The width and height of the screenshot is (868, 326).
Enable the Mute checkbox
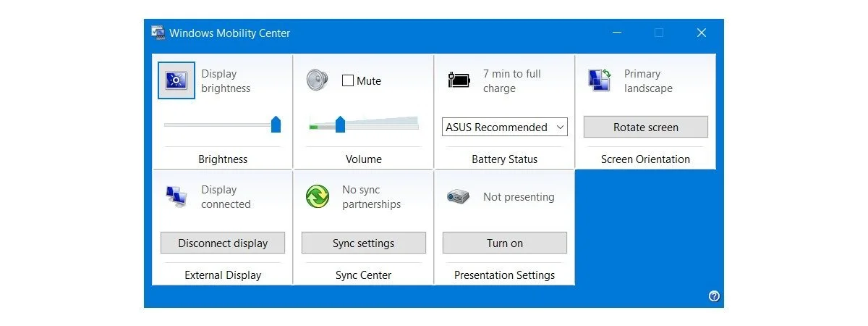(x=348, y=80)
